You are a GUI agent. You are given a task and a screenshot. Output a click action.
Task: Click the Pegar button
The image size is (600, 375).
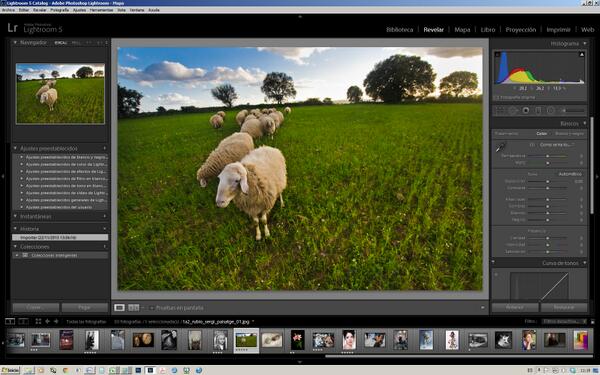[85, 307]
